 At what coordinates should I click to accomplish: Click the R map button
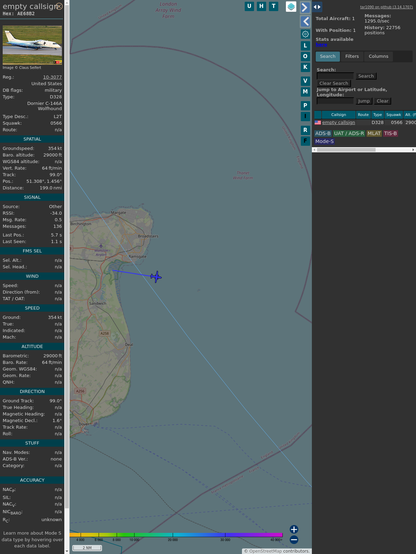tap(305, 130)
